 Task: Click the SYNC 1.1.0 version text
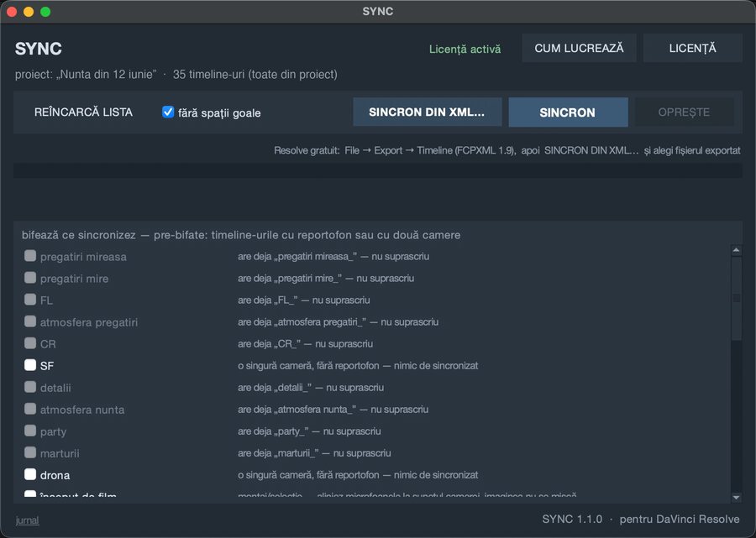pos(572,520)
